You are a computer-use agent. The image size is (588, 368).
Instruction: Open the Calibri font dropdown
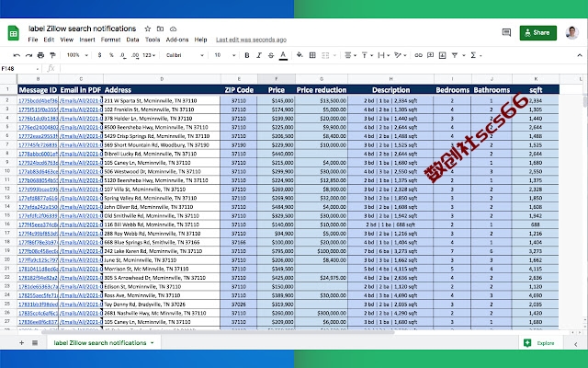pyautogui.click(x=185, y=55)
